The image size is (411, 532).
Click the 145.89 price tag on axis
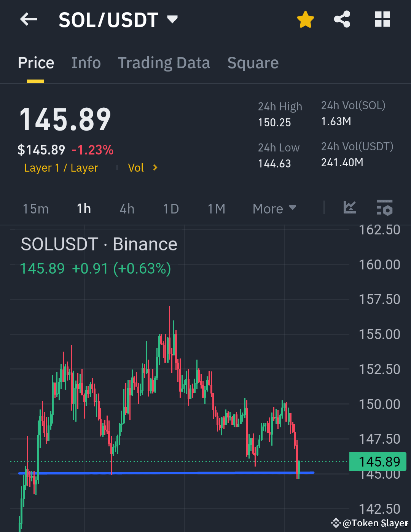(x=378, y=461)
